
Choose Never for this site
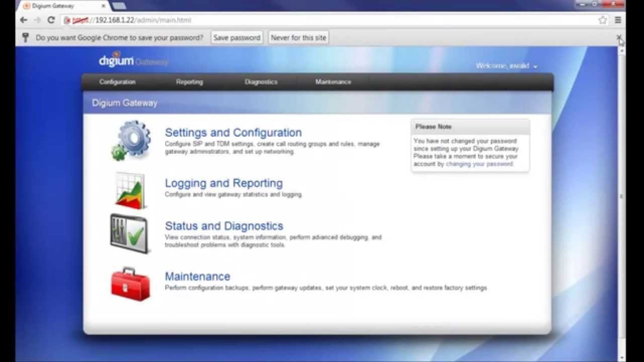[x=298, y=38]
